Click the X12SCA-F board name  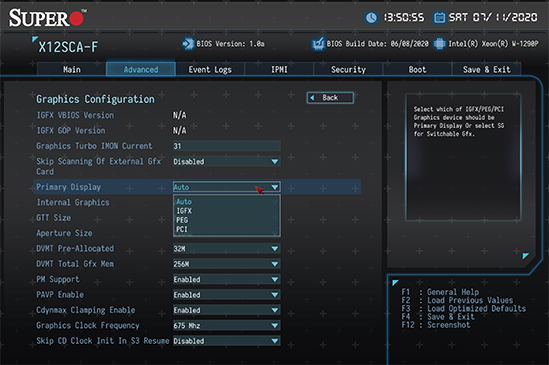[x=68, y=47]
